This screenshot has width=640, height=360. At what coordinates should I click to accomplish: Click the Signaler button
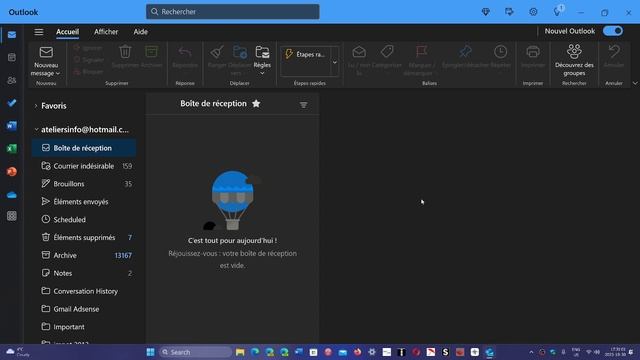[89, 60]
